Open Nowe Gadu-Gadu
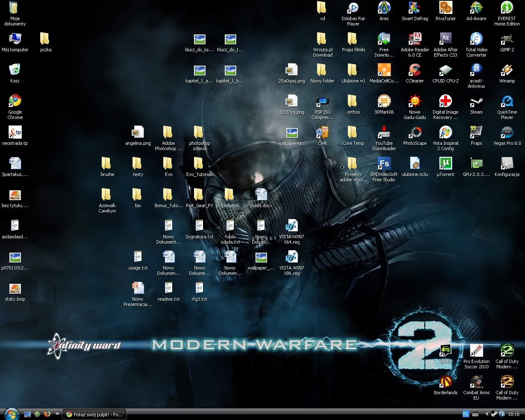525x420 pixels. (x=415, y=107)
